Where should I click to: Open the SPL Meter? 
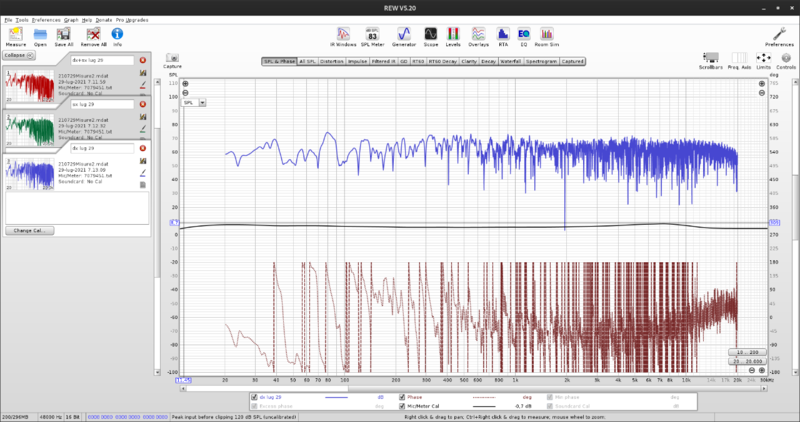click(372, 36)
